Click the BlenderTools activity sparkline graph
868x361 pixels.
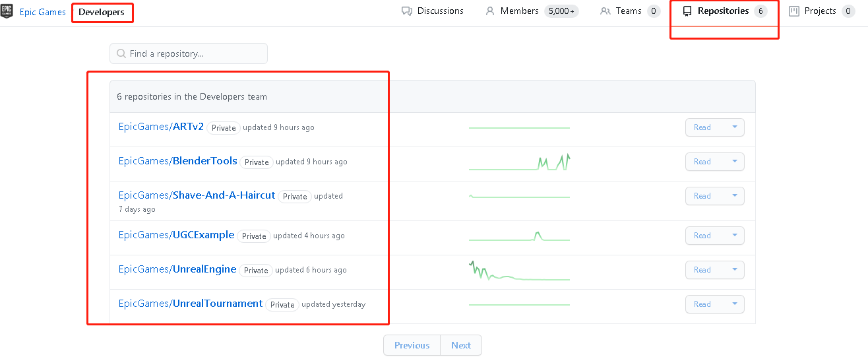pyautogui.click(x=519, y=162)
